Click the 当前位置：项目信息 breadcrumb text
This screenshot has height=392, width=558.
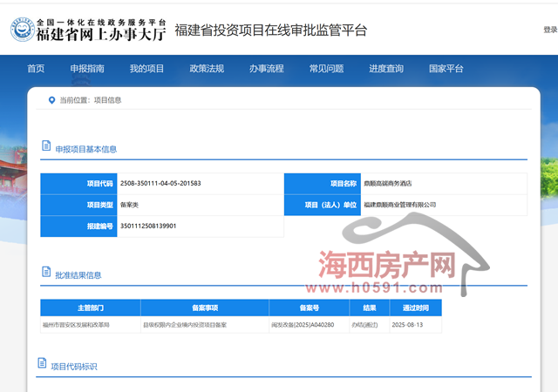91,100
